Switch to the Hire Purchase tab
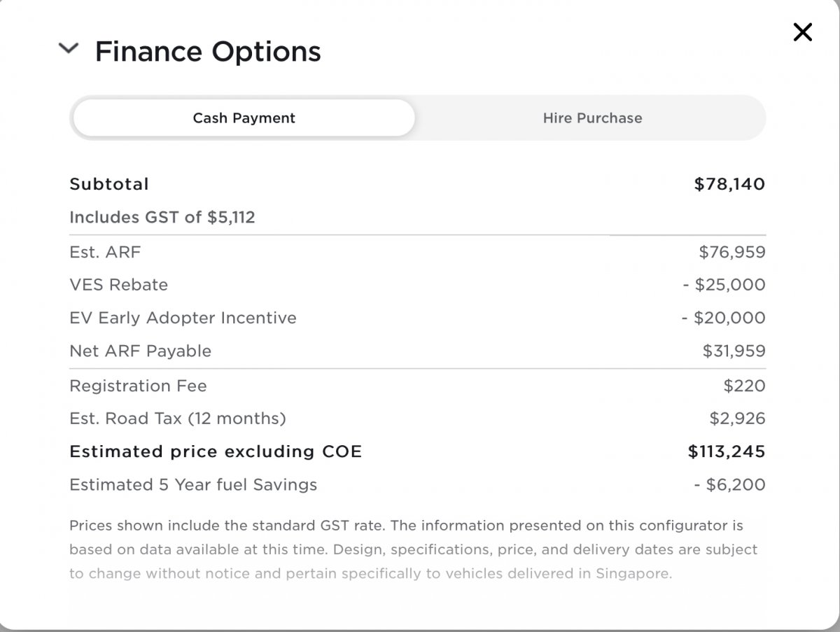Image resolution: width=840 pixels, height=632 pixels. (x=592, y=118)
